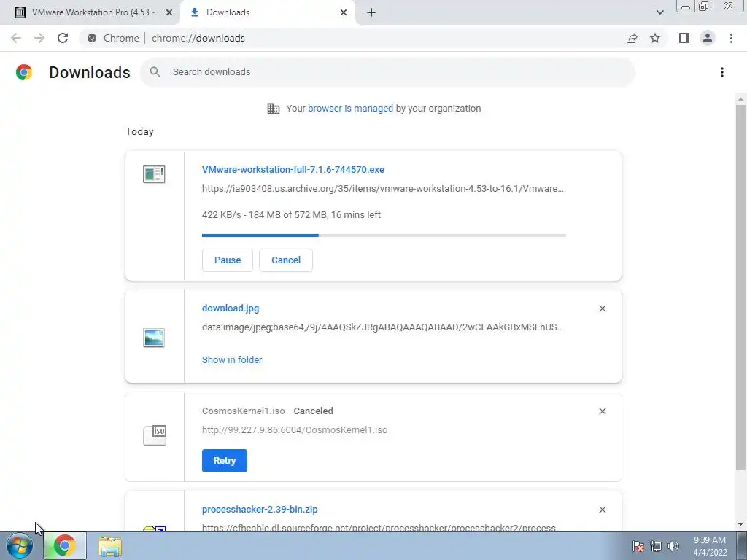The height and width of the screenshot is (560, 747).
Task: Click the archive.org source URL text
Action: pyautogui.click(x=382, y=189)
